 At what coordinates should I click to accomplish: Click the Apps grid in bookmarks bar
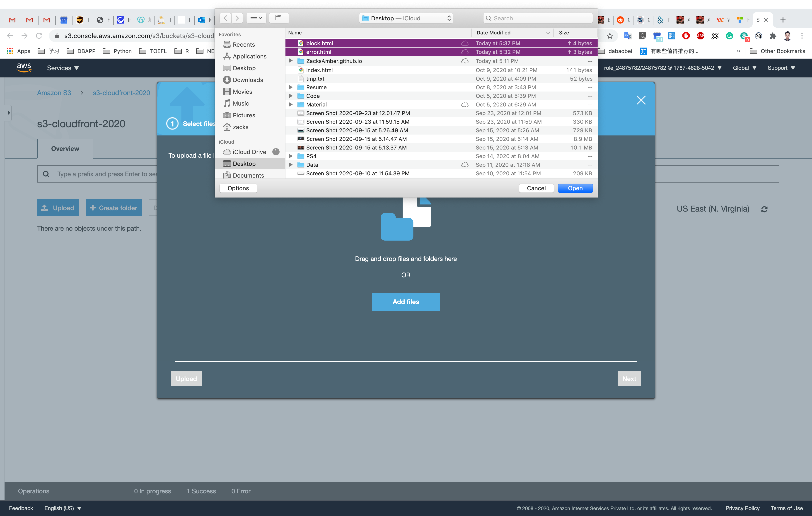pyautogui.click(x=19, y=51)
